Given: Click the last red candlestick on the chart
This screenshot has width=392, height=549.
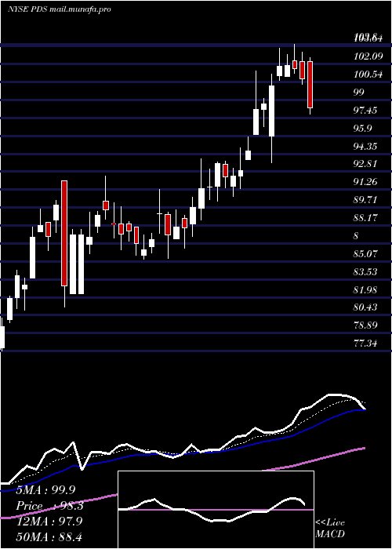Looking at the screenshot, I should click(x=310, y=85).
